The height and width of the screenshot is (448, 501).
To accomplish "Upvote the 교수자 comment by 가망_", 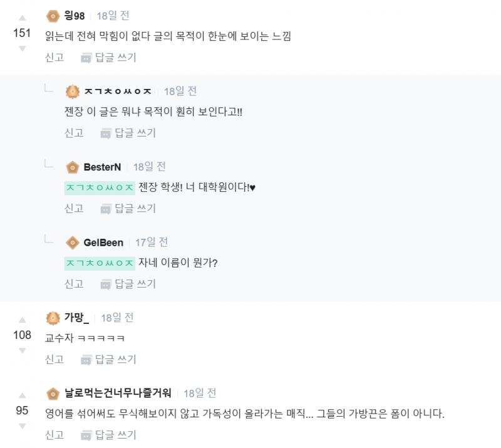I will [23, 320].
